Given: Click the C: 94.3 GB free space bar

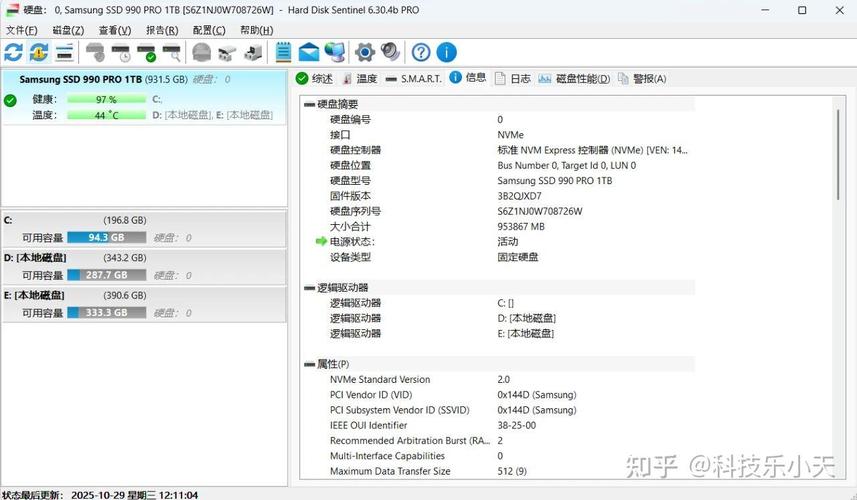Looking at the screenshot, I should point(107,238).
